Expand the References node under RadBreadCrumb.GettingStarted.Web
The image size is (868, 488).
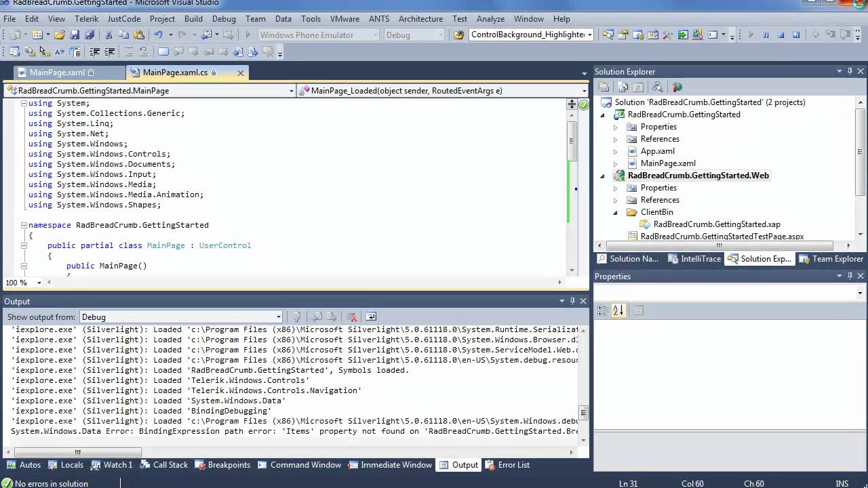click(616, 200)
